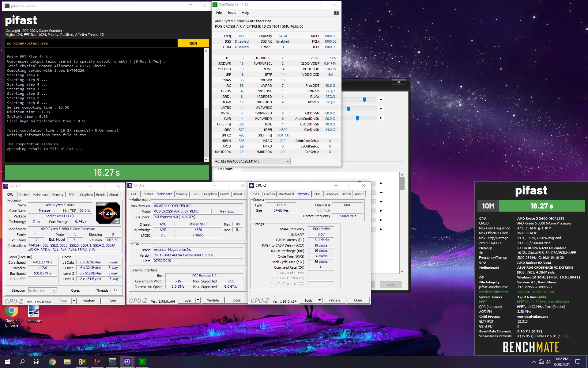Click background panel scrollbar down arrow

coord(402,271)
